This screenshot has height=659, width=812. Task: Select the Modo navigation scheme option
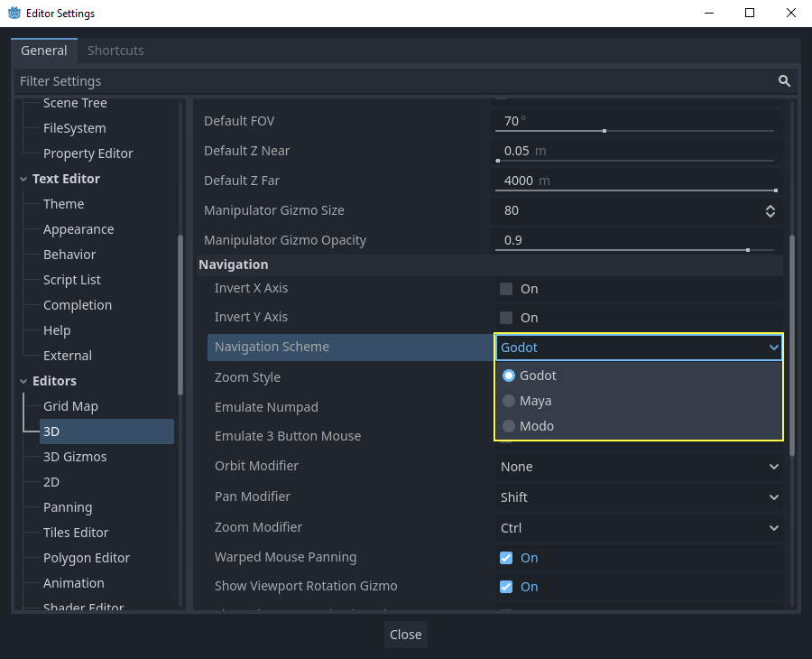click(536, 426)
